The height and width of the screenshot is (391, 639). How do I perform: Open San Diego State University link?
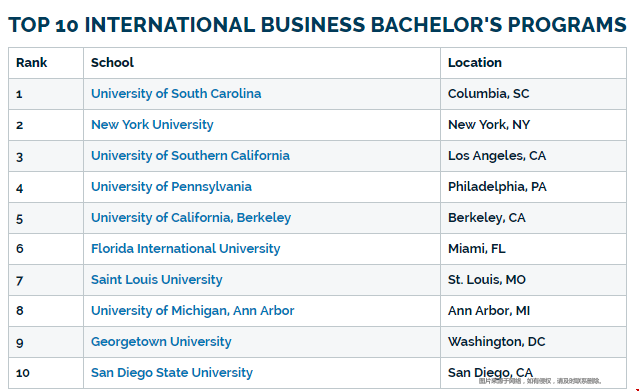click(x=172, y=373)
